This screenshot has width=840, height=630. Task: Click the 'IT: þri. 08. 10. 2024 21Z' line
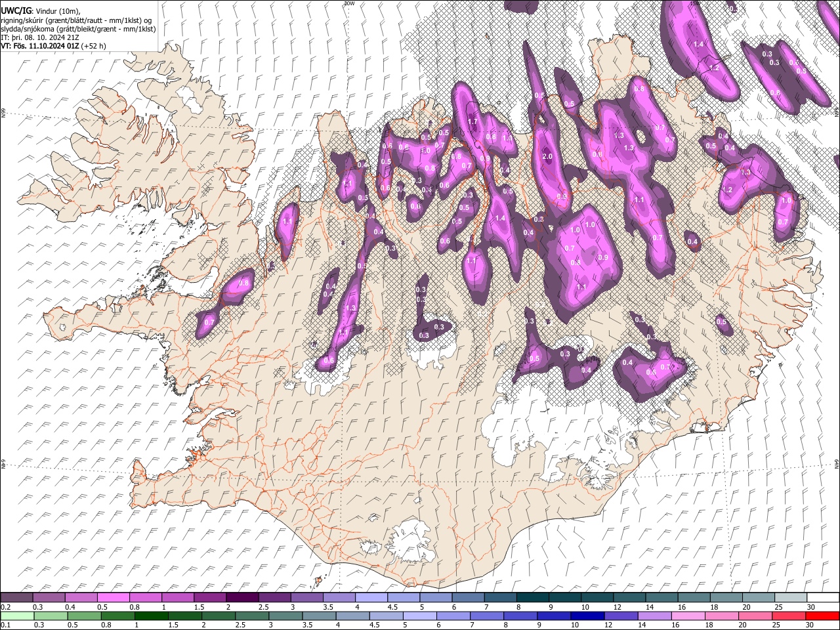click(39, 37)
